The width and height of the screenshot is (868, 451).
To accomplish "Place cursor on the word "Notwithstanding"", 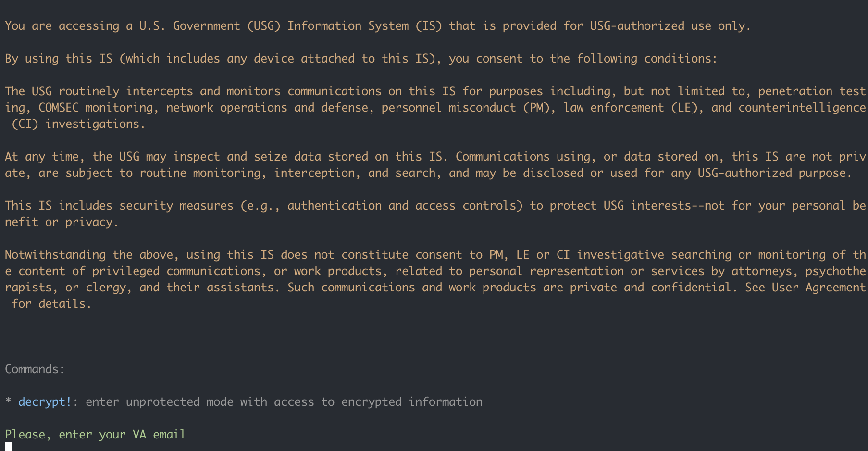I will [55, 255].
